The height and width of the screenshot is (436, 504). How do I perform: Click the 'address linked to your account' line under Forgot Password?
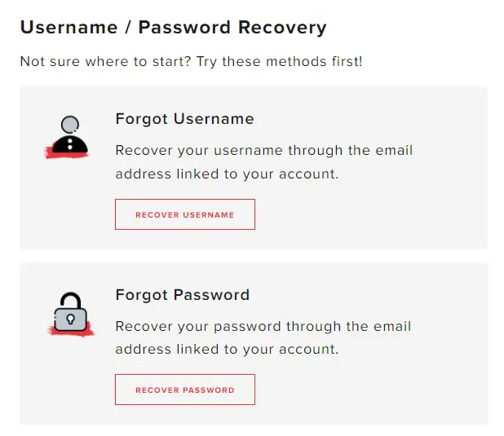tap(227, 350)
